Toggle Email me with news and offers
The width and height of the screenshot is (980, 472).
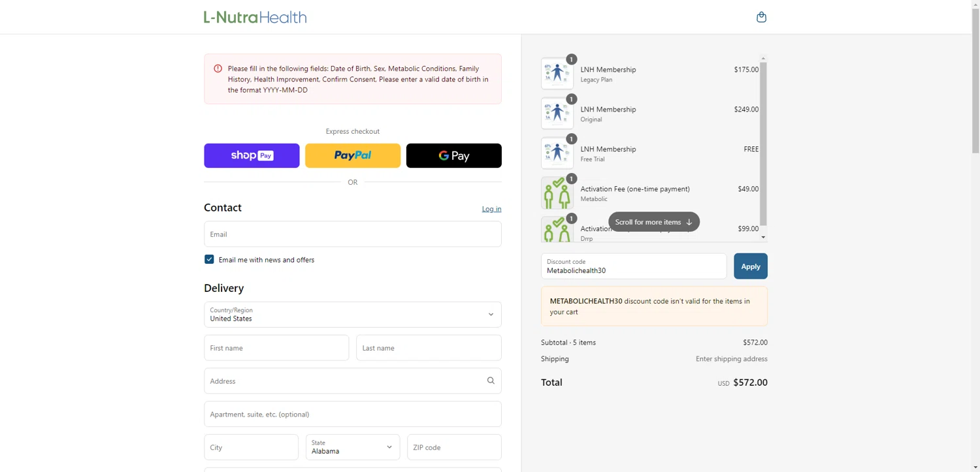(209, 259)
